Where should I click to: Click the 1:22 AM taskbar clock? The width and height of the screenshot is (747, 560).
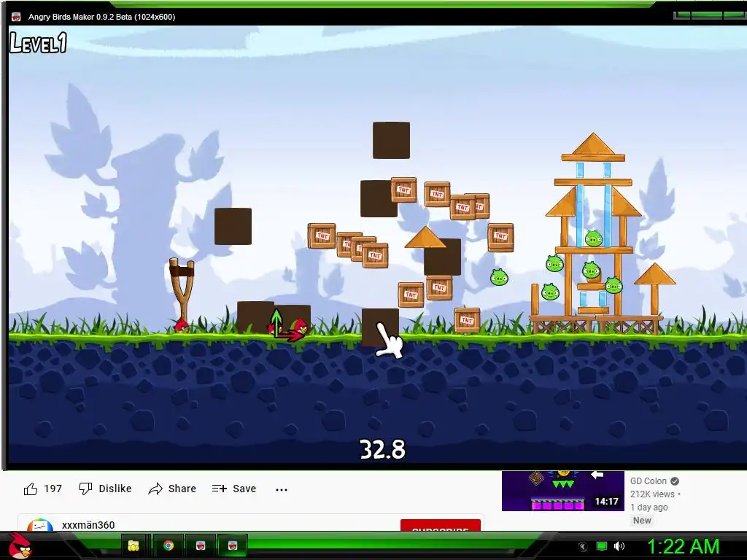tap(683, 546)
